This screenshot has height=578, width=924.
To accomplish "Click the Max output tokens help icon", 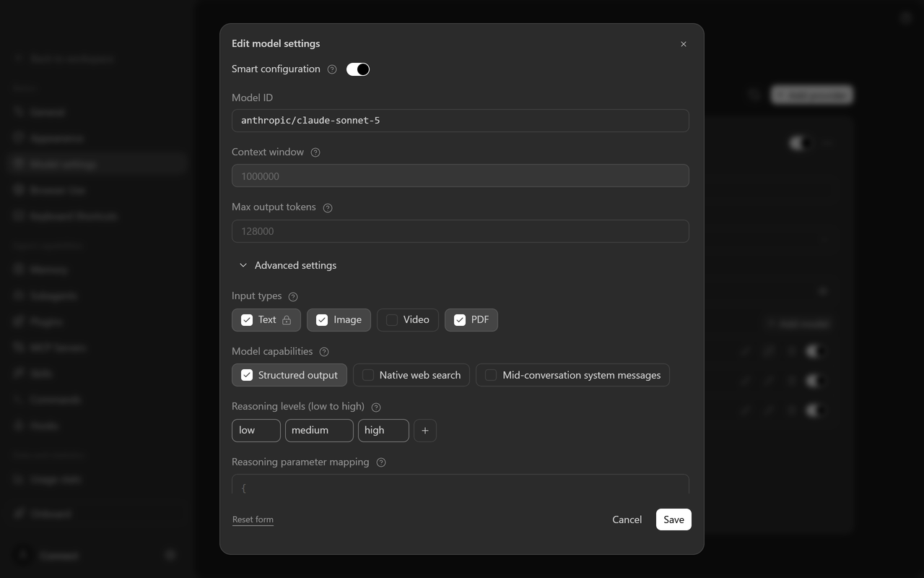I will click(328, 208).
